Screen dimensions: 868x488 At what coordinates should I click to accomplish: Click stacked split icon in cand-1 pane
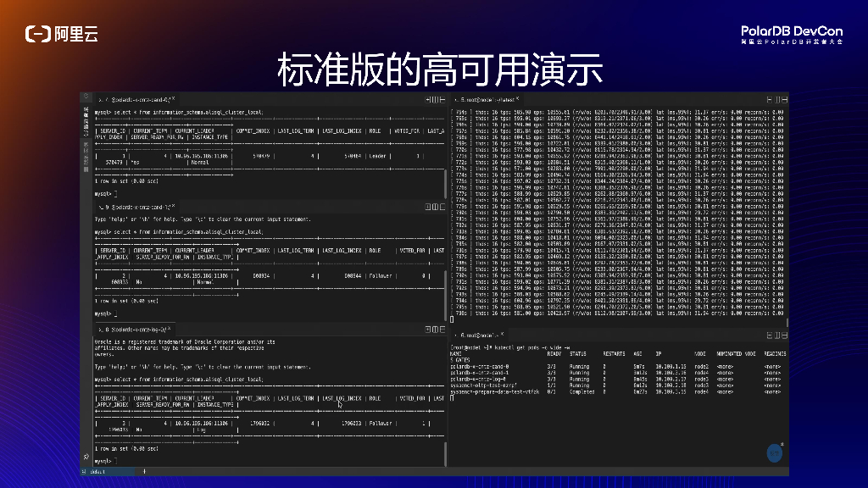pyautogui.click(x=442, y=207)
